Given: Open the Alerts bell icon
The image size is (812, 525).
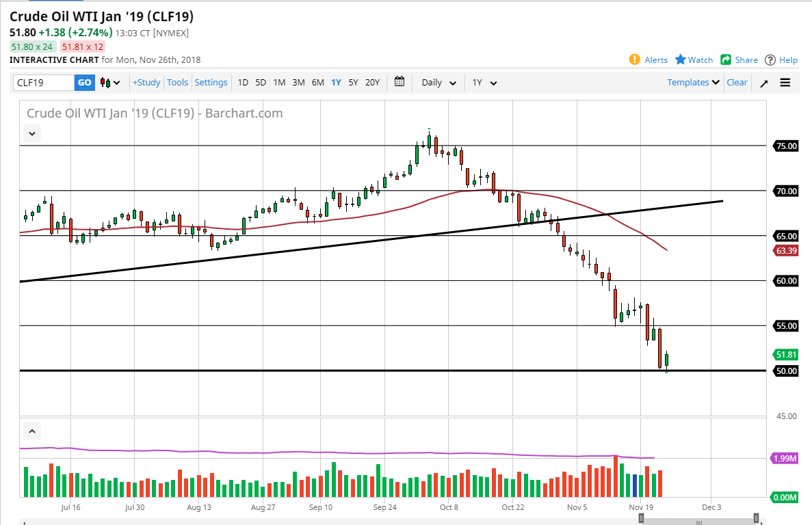Looking at the screenshot, I should point(635,59).
